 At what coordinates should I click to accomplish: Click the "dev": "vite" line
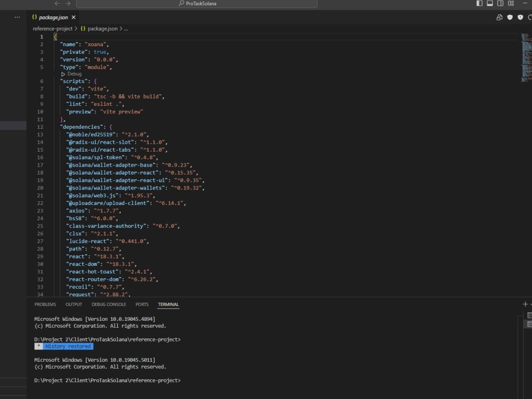88,89
